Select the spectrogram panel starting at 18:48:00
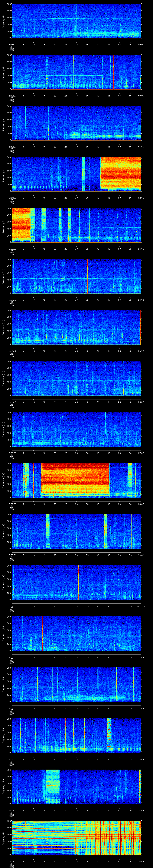 (76, 21)
